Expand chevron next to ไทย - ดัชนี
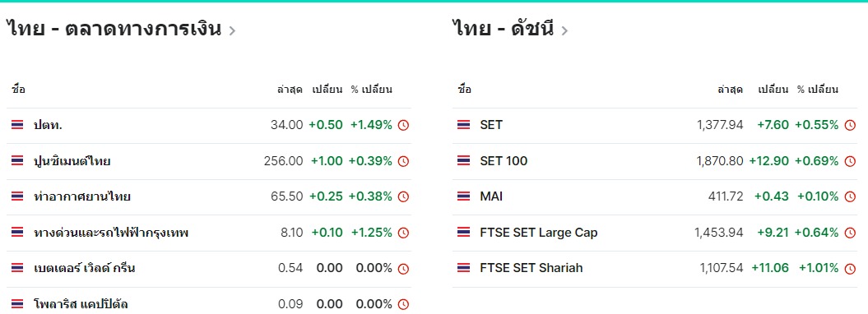 (x=564, y=30)
